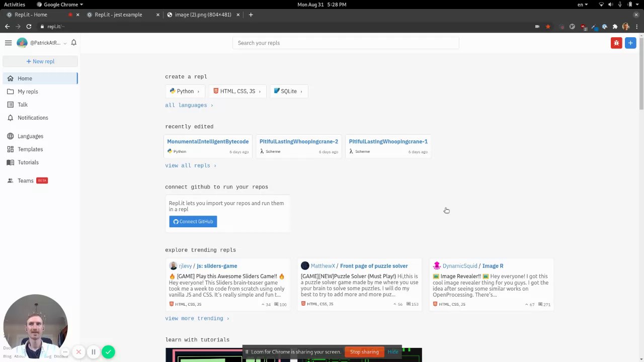Open the Google Chrome app menu
This screenshot has height=362, width=644.
tap(60, 5)
